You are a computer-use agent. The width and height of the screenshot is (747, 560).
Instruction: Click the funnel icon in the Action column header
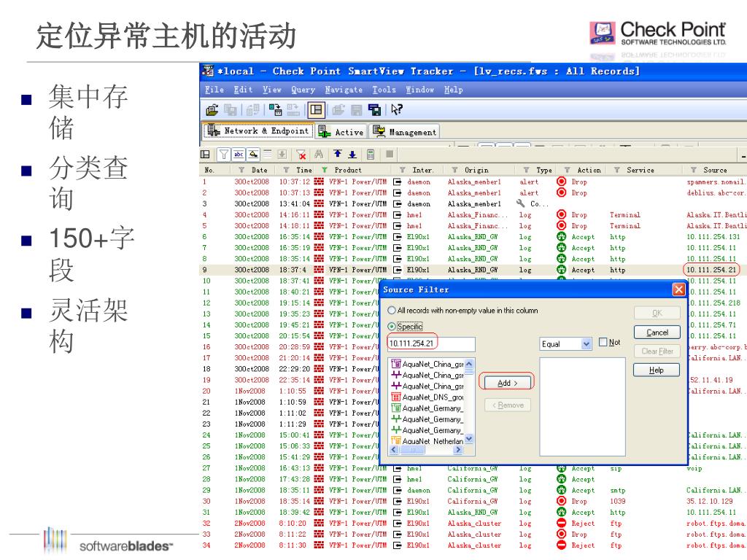[x=568, y=170]
